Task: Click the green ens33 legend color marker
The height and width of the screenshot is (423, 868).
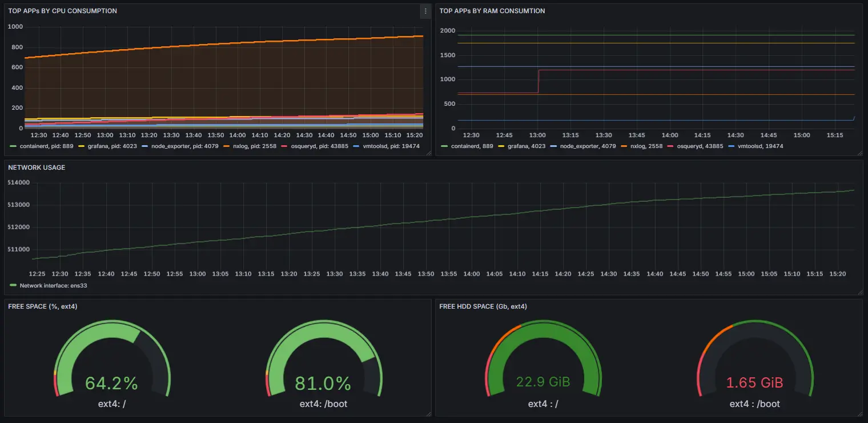Action: click(x=13, y=285)
